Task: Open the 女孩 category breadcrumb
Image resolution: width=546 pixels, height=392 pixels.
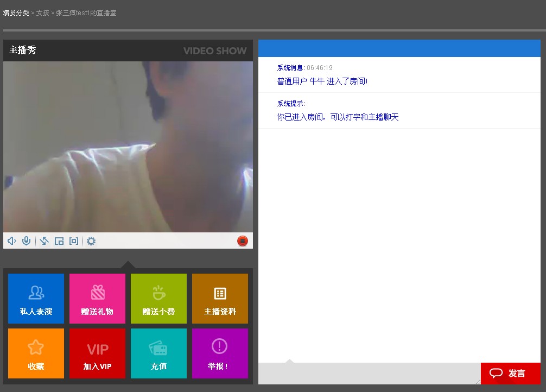Action: [42, 13]
